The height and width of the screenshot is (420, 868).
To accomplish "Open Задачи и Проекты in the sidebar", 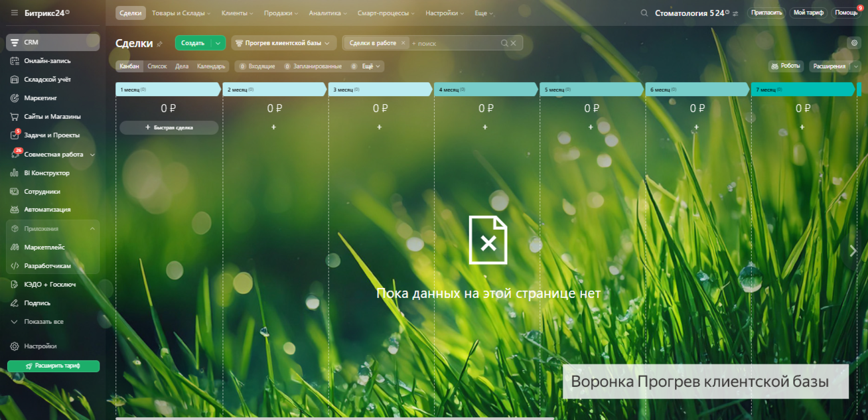I will pyautogui.click(x=53, y=135).
